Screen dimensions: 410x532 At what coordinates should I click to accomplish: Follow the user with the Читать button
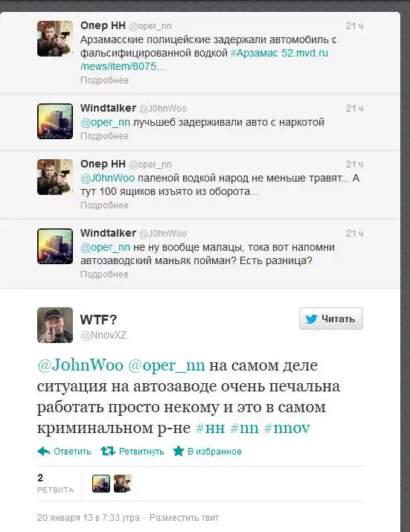click(x=331, y=318)
